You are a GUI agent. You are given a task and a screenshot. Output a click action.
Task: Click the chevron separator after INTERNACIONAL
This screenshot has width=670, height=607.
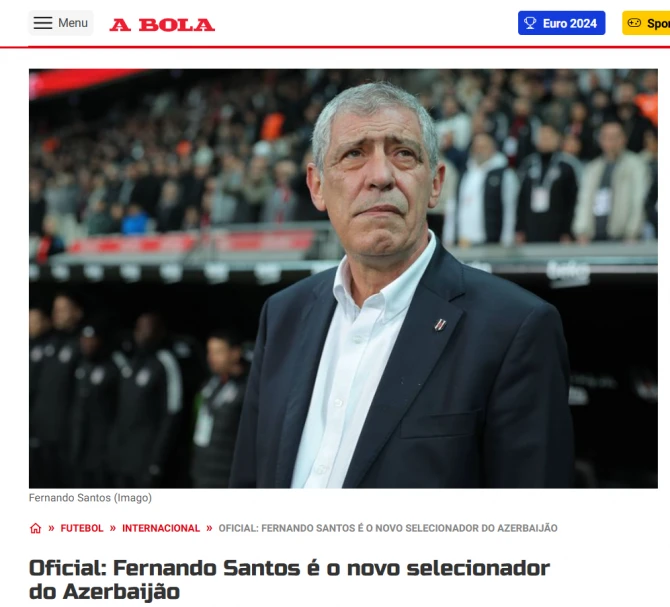point(209,528)
